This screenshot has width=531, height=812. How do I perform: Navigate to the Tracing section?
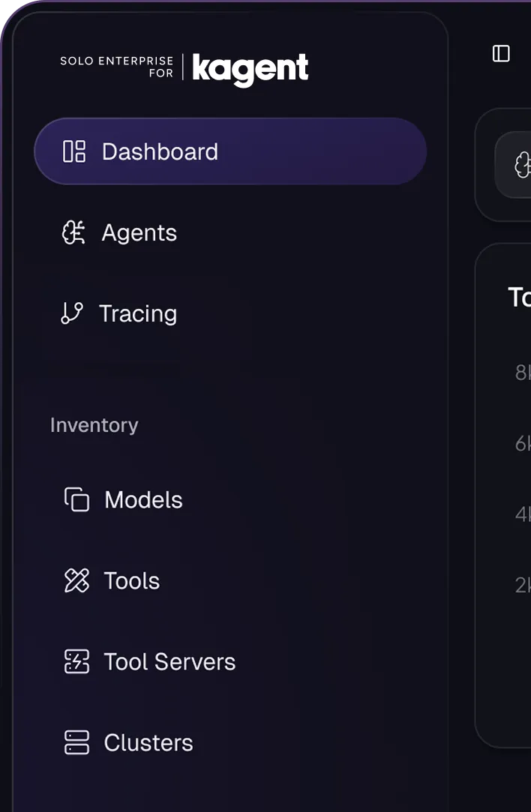pos(136,313)
